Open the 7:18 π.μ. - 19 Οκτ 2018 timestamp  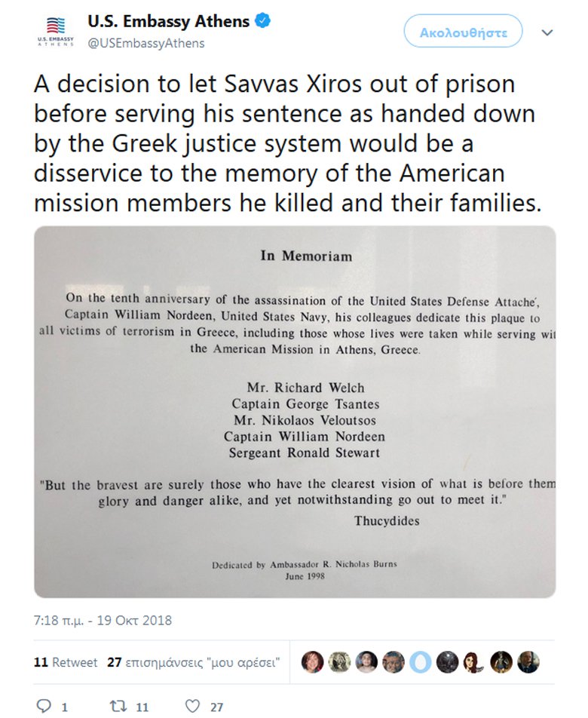pyautogui.click(x=103, y=621)
